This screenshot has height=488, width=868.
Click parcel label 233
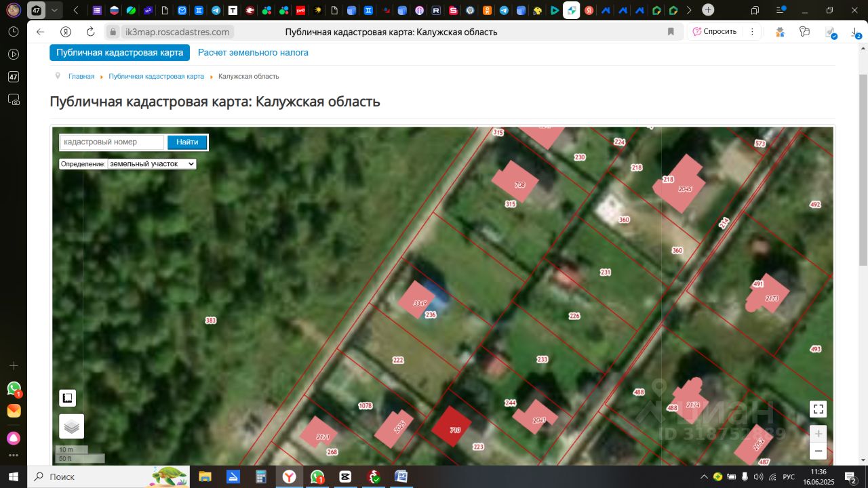542,360
